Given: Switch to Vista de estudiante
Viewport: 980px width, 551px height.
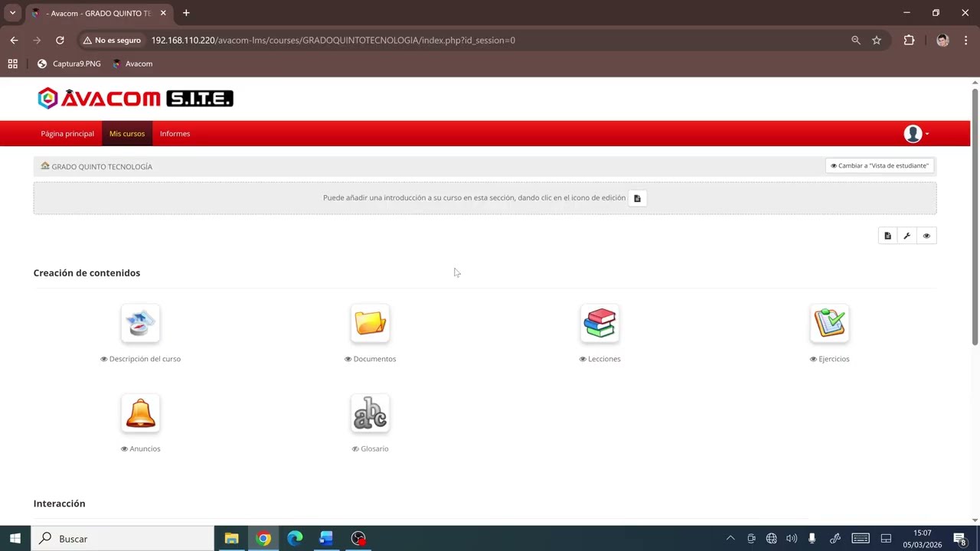Looking at the screenshot, I should point(880,166).
